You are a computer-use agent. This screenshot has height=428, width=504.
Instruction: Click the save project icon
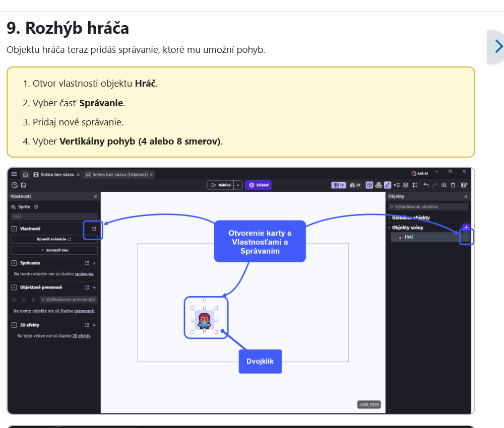pyautogui.click(x=24, y=185)
